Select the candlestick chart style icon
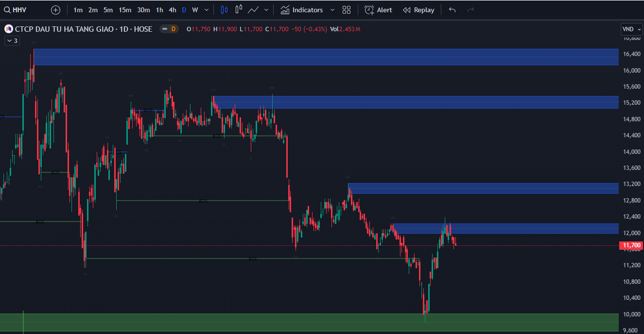The image size is (644, 334). [x=224, y=10]
